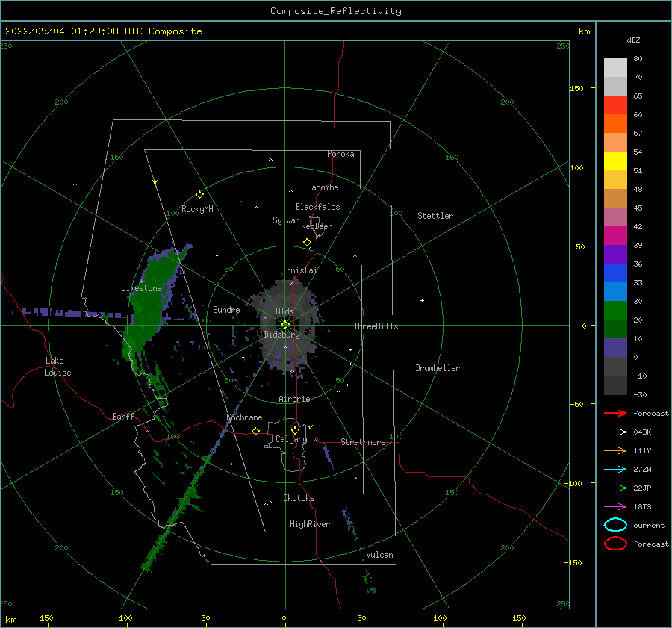Click the Innisfail label

coord(302,270)
